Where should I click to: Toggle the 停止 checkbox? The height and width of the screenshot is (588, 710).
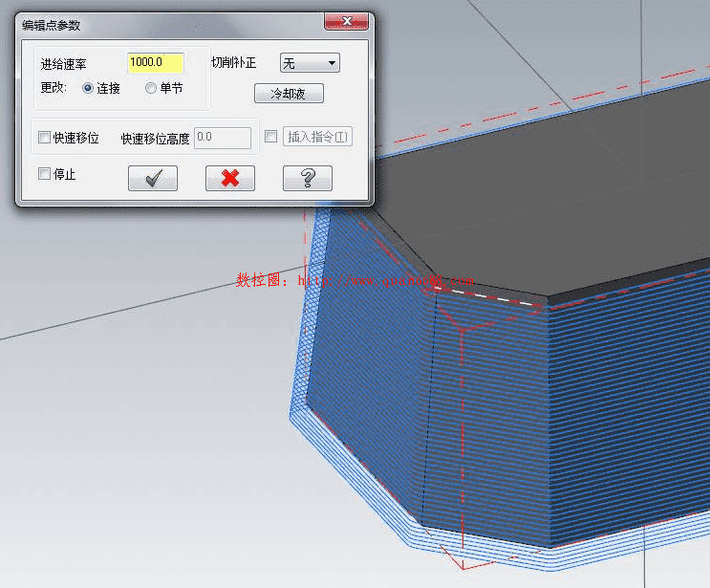[44, 174]
